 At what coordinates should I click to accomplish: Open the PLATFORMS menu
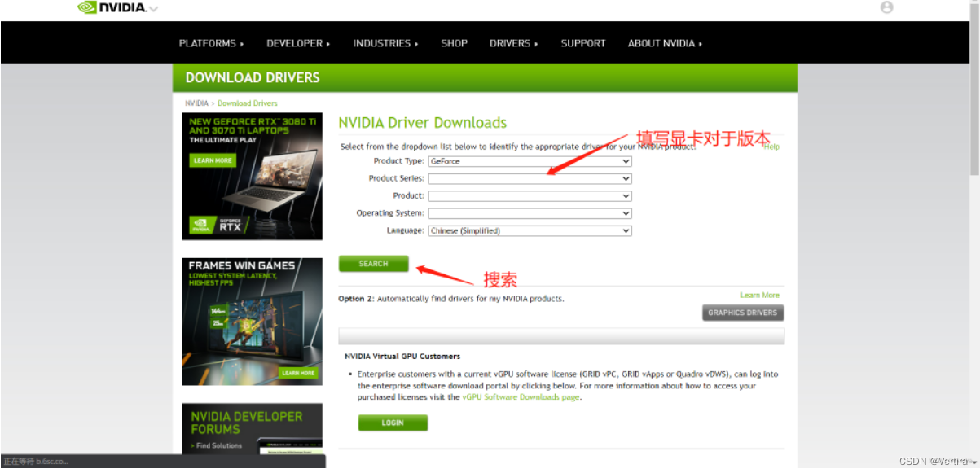tap(211, 43)
